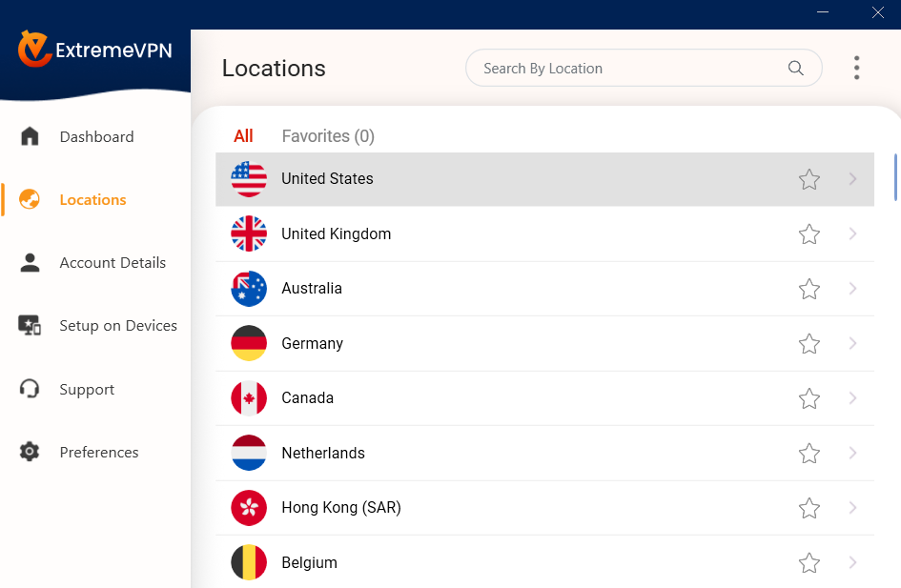Viewport: 901px width, 588px height.
Task: Favorite United States with its star
Action: [x=809, y=179]
